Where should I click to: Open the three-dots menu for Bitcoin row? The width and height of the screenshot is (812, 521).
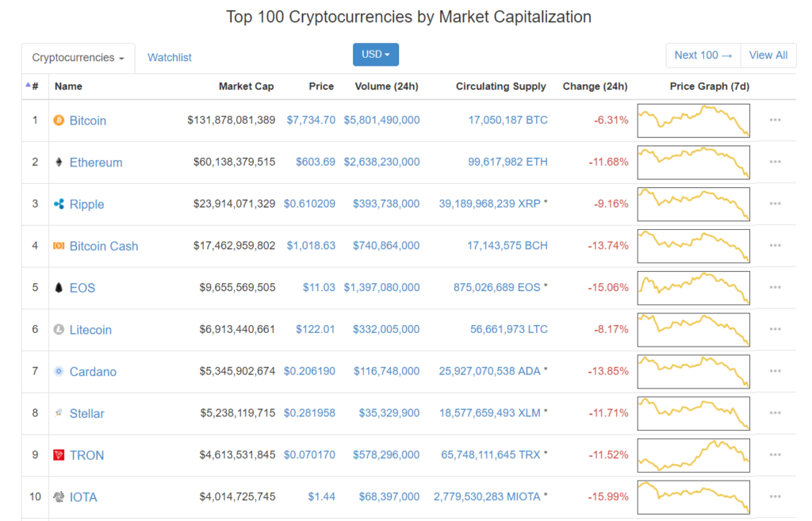775,121
